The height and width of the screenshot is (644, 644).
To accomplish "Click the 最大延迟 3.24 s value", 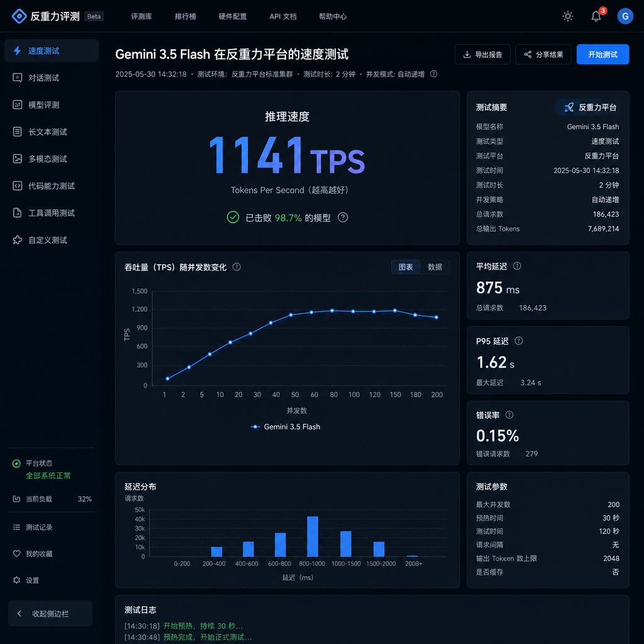I will (531, 383).
